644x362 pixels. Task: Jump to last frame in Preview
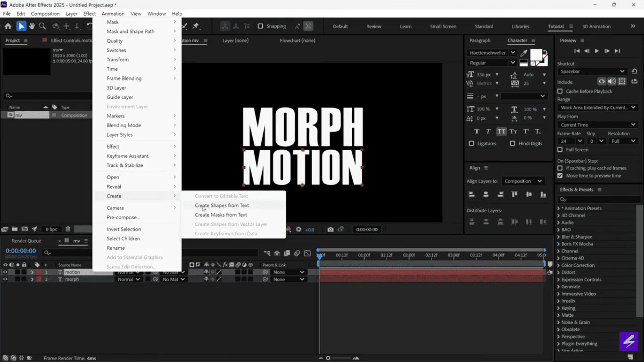pyautogui.click(x=617, y=51)
